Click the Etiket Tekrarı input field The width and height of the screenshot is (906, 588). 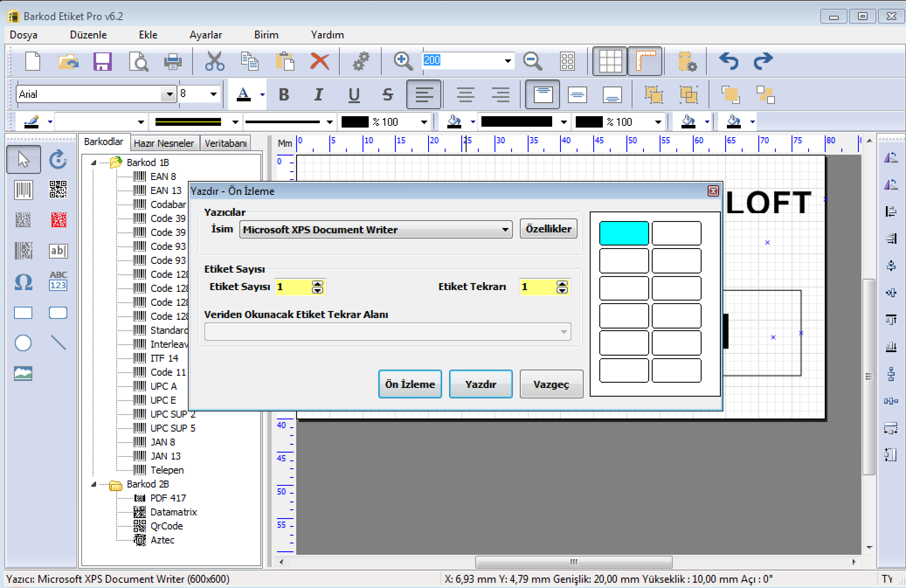[x=538, y=287]
